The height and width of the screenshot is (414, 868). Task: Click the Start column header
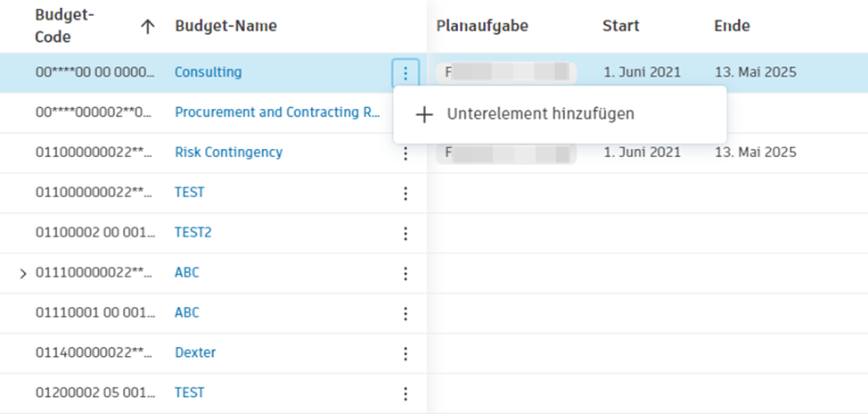[619, 27]
